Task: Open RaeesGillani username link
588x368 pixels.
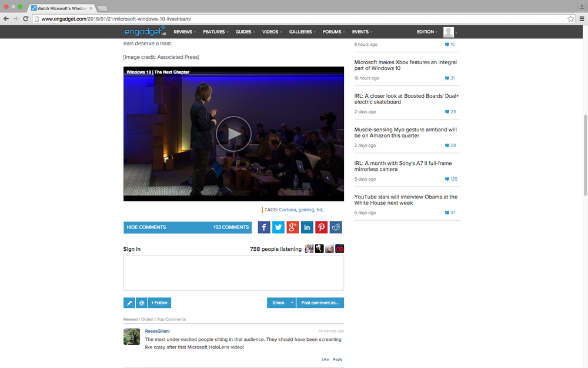Action: pyautogui.click(x=157, y=331)
